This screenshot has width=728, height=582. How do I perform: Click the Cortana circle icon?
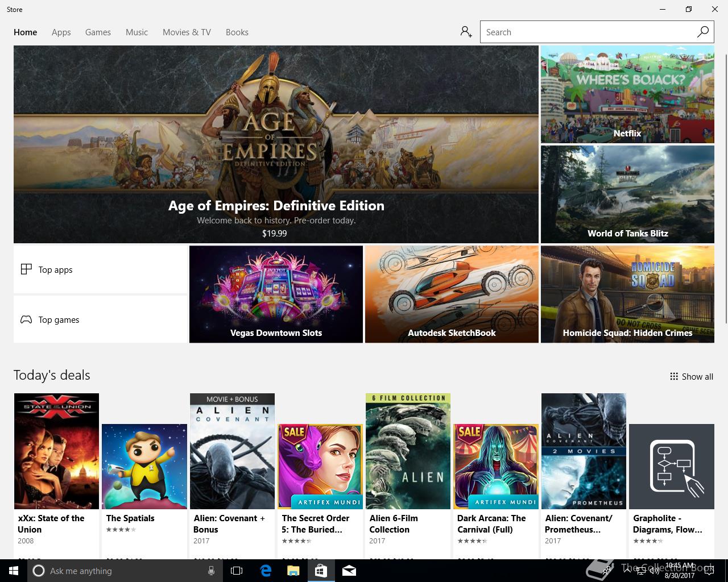(39, 571)
